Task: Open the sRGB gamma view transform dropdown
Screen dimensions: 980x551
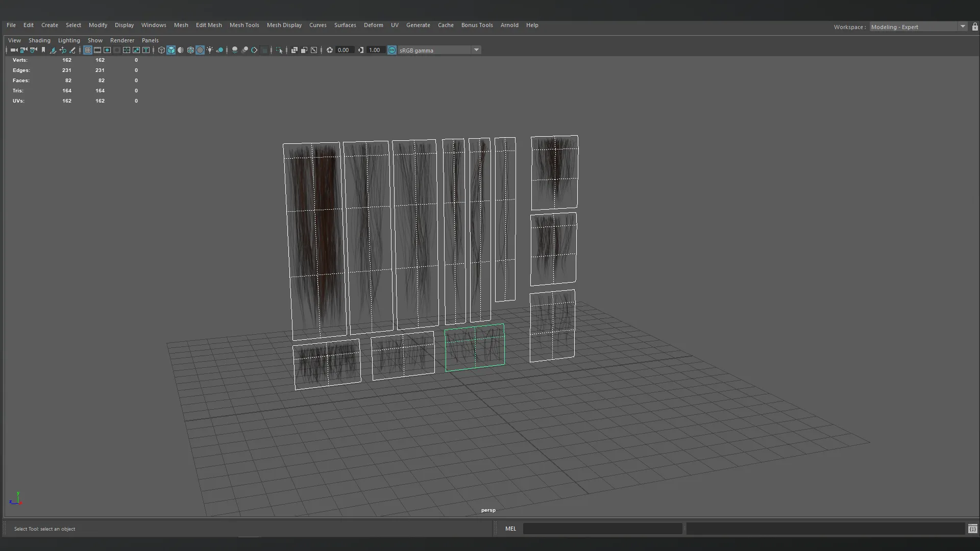Action: pyautogui.click(x=439, y=50)
